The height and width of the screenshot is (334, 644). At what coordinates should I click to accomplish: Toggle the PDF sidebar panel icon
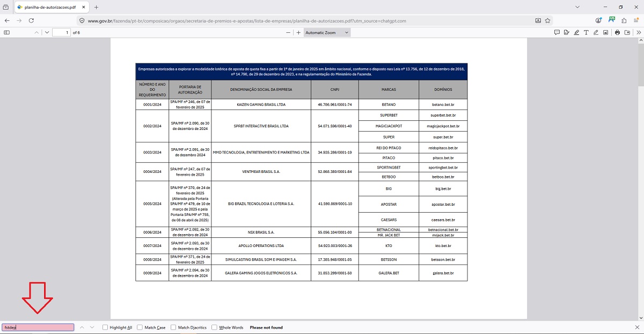click(7, 32)
